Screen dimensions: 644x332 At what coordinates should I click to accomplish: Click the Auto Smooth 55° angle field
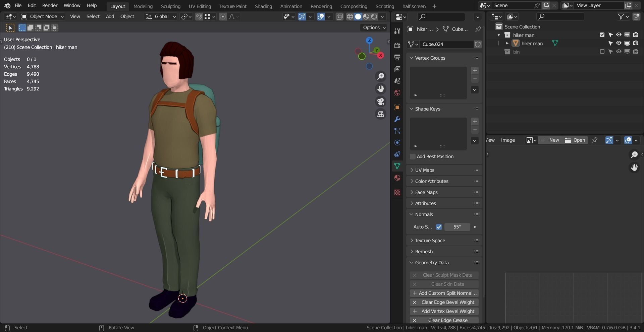pos(457,227)
